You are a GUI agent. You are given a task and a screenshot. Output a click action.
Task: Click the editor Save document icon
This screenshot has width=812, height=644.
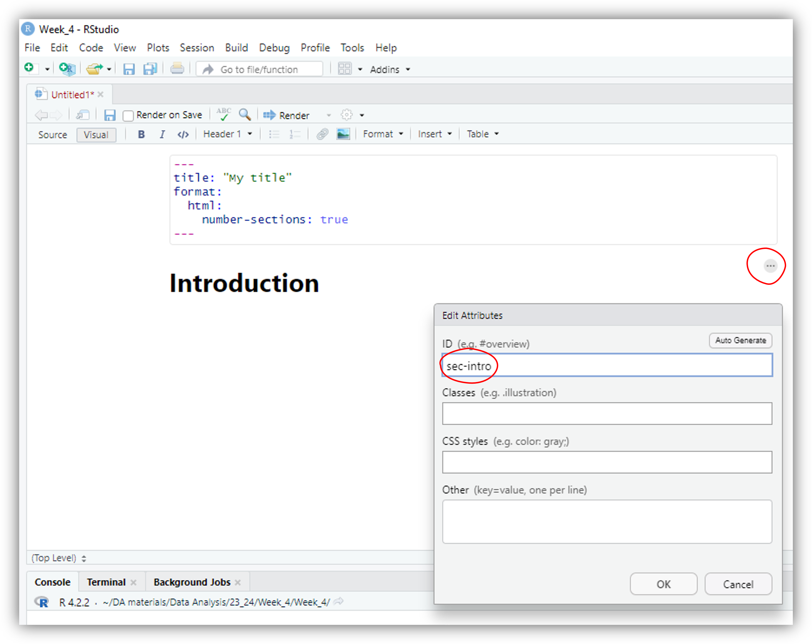[109, 115]
